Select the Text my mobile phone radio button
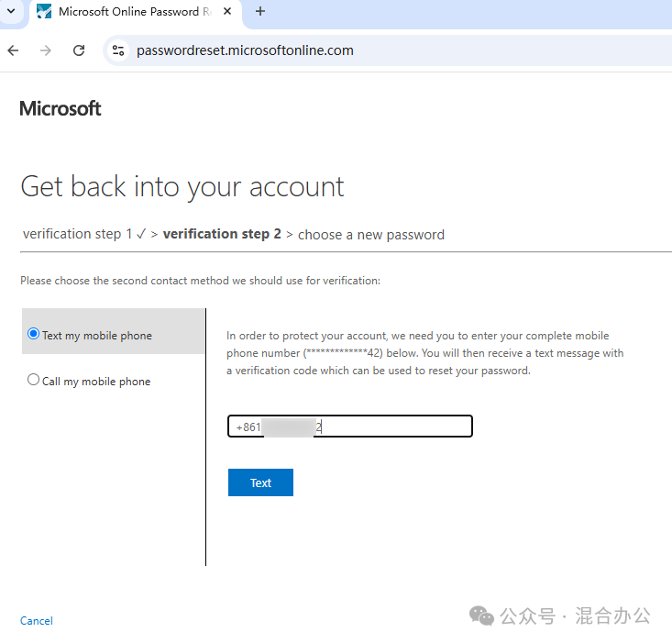672x643 pixels. [x=33, y=334]
